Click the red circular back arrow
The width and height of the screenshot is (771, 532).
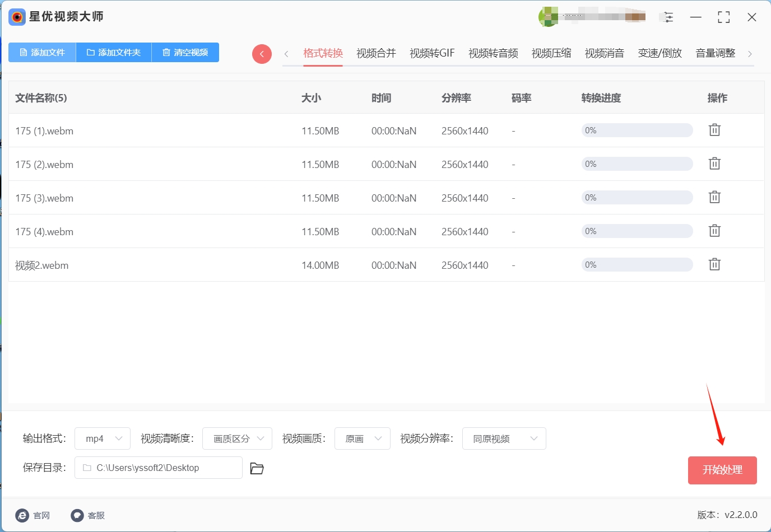point(262,54)
